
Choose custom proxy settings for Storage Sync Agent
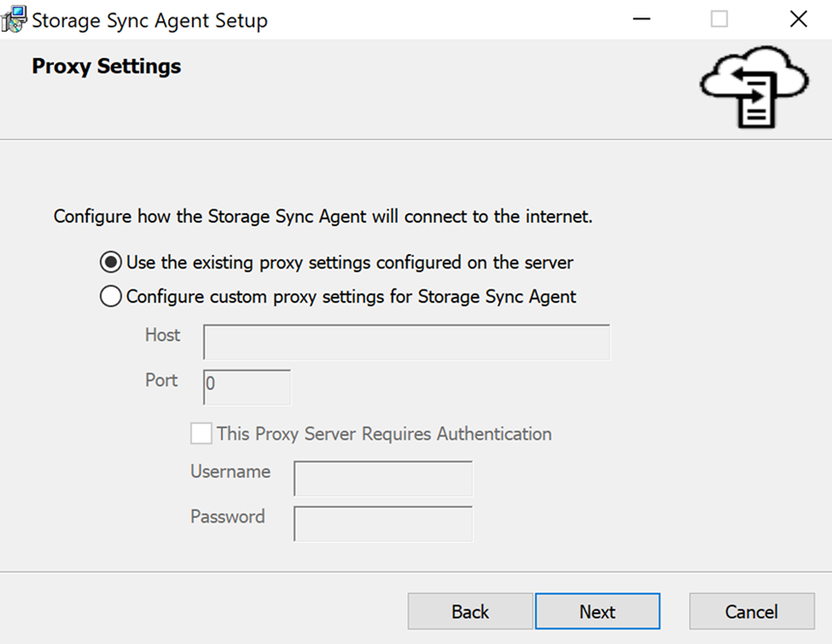pos(109,296)
